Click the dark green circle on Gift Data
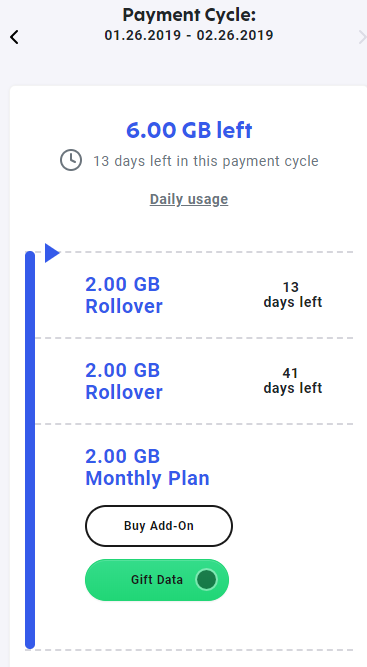 (x=206, y=579)
